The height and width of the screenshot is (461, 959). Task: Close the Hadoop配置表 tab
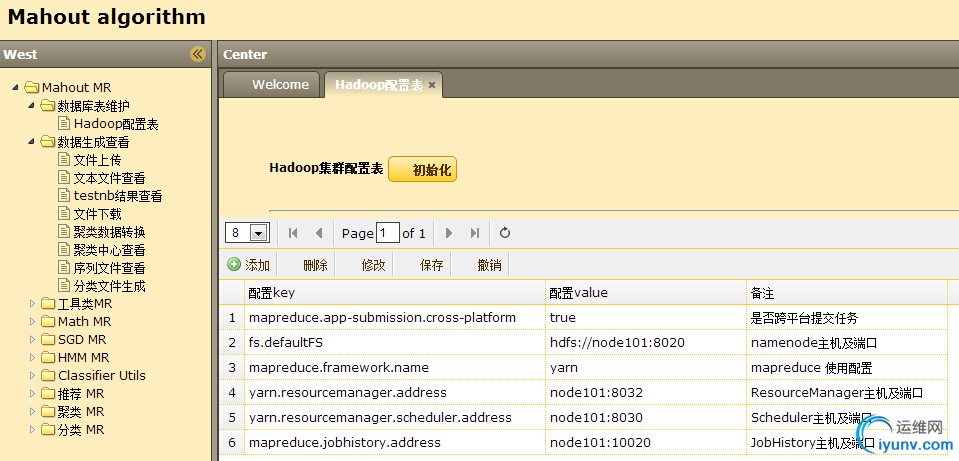tap(432, 85)
